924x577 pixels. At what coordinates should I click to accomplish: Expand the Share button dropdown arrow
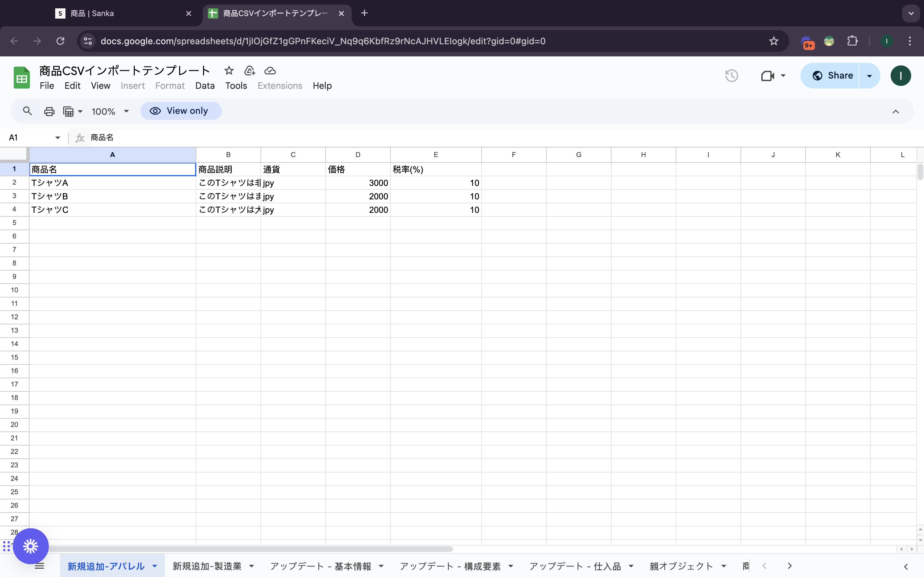point(869,76)
